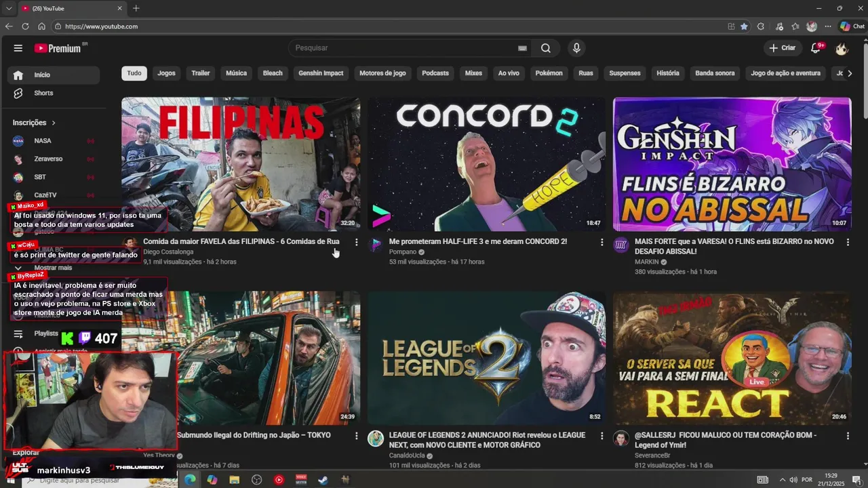
Task: Open options for Comida da maior FAVELA video
Action: pyautogui.click(x=356, y=242)
